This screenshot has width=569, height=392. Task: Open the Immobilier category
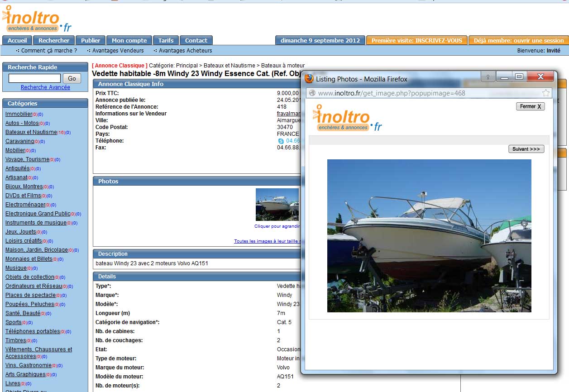tap(19, 114)
